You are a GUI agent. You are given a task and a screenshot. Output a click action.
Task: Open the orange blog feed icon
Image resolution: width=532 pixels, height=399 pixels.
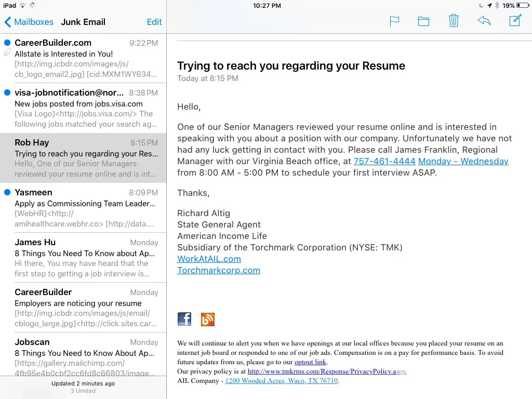208,319
